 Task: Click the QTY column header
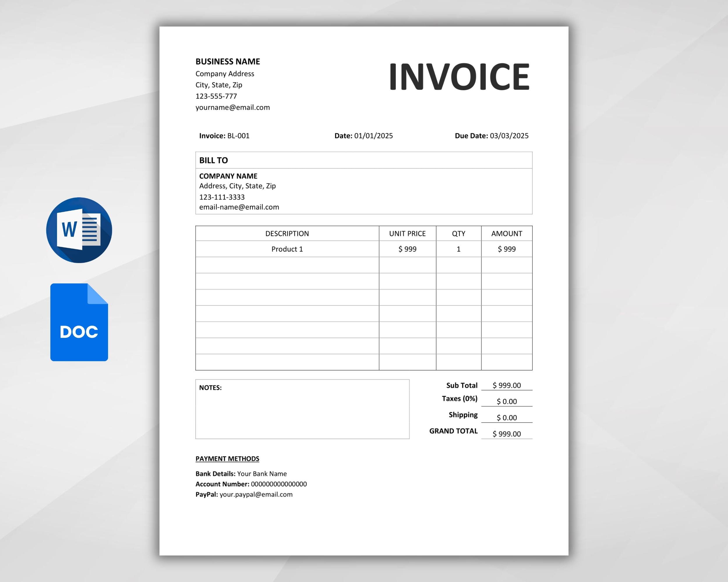[x=458, y=233]
